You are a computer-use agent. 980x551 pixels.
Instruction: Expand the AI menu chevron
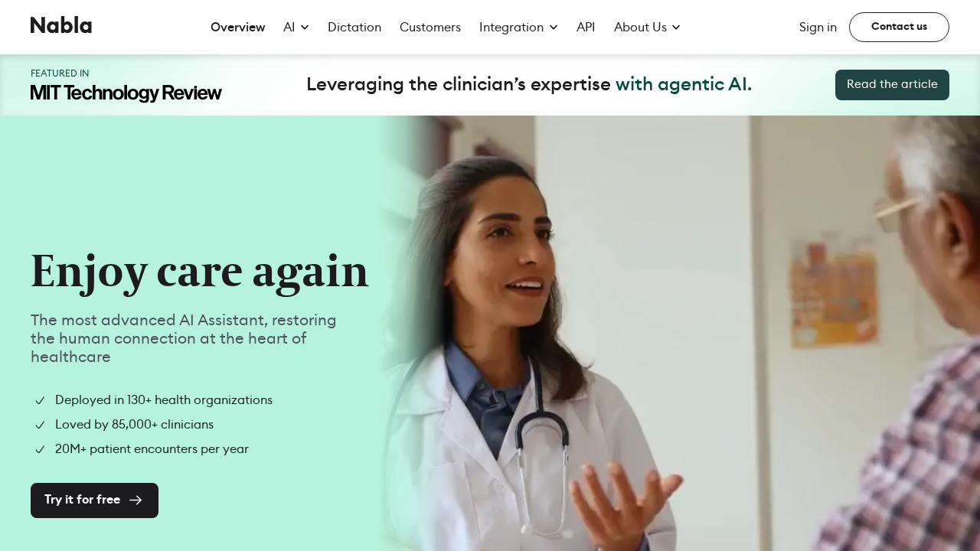tap(305, 28)
